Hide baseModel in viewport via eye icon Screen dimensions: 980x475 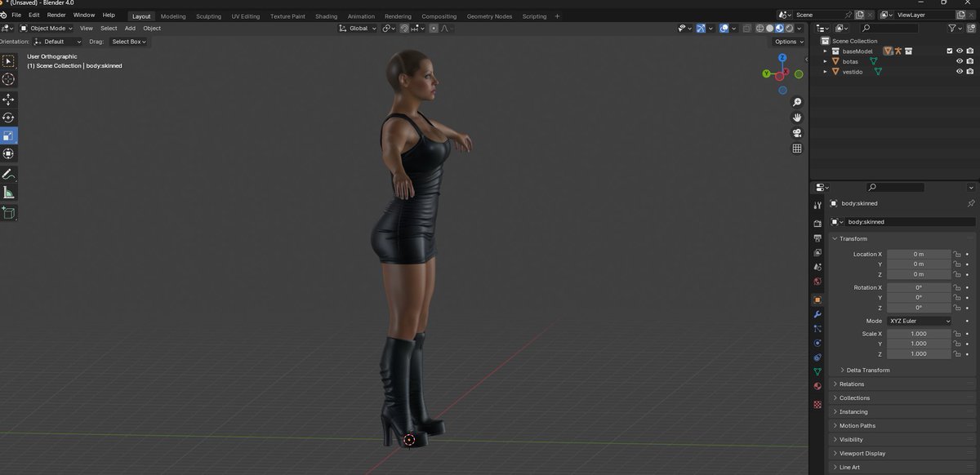click(x=960, y=51)
